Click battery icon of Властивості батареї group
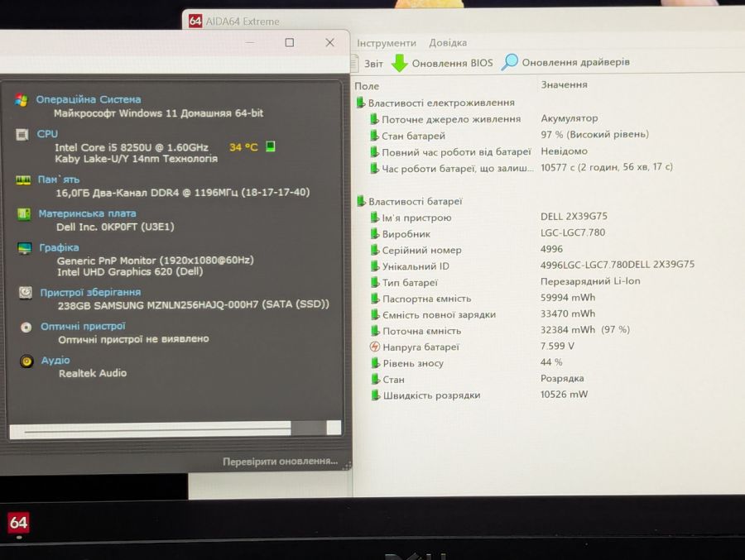745x560 pixels. 361,201
